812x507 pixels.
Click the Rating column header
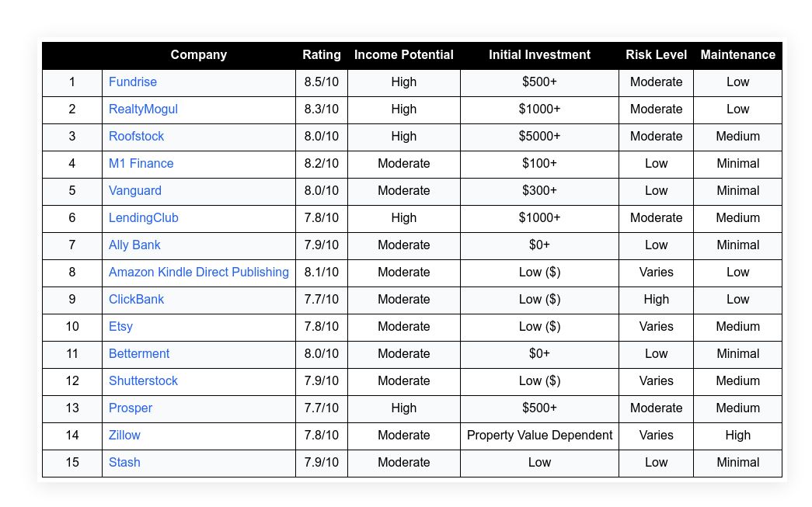click(322, 55)
